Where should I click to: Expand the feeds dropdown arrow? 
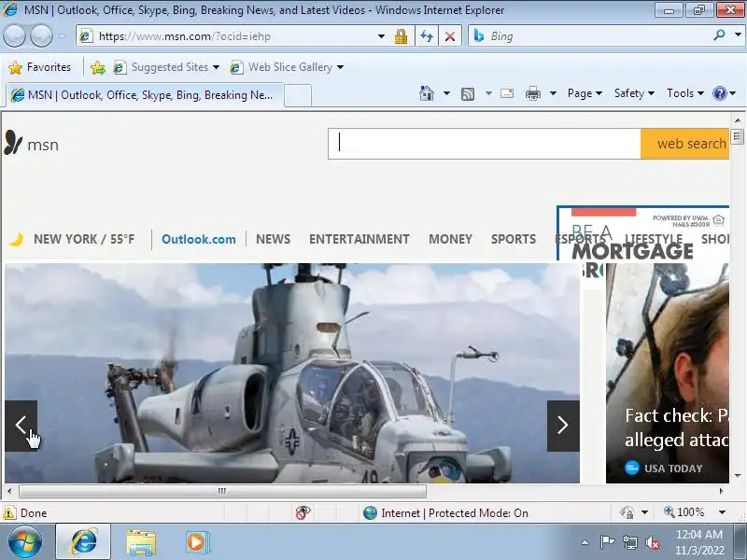click(x=488, y=93)
